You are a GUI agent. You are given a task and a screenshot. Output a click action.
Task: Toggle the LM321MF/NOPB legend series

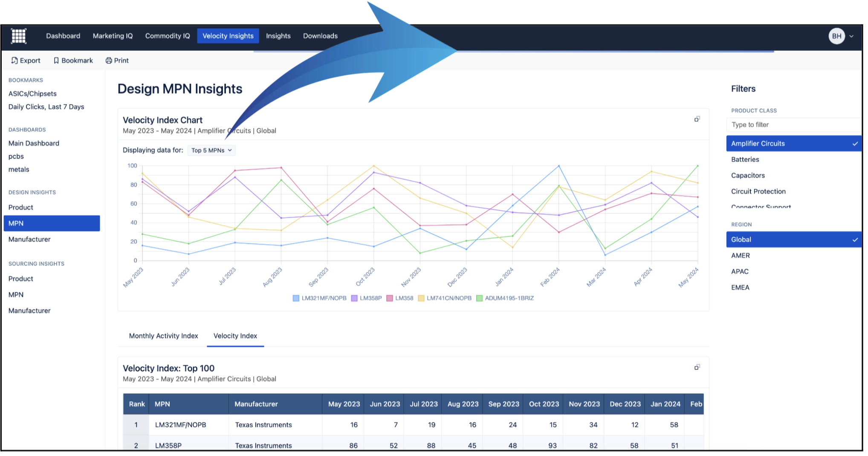point(319,298)
